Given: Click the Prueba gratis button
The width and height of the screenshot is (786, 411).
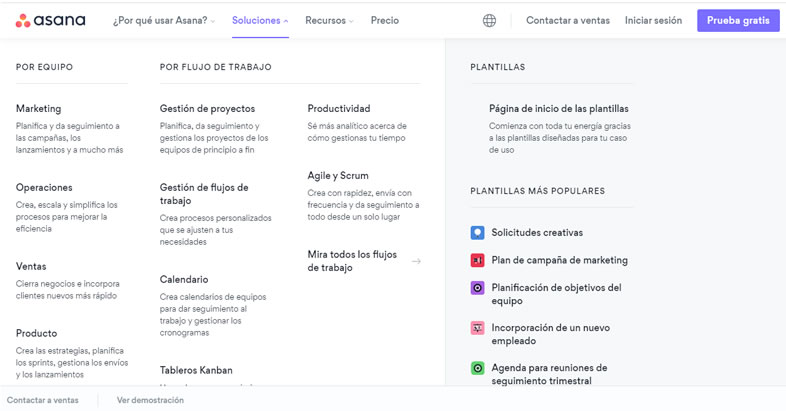Looking at the screenshot, I should coord(738,21).
